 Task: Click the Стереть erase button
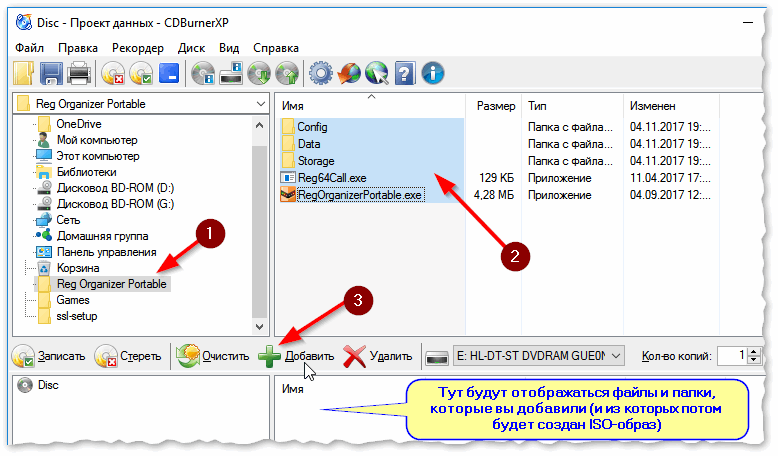[128, 356]
